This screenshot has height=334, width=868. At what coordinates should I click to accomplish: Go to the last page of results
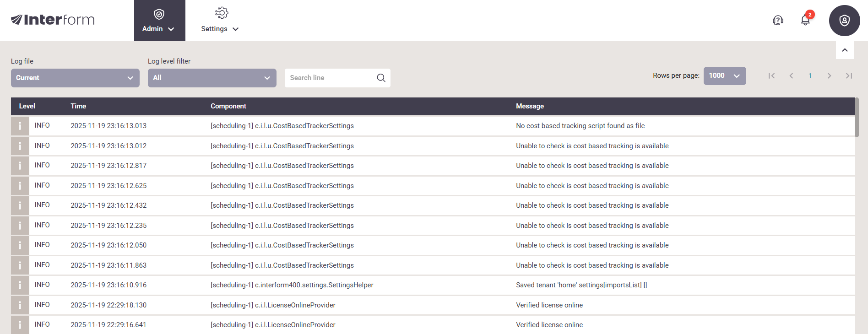[849, 76]
